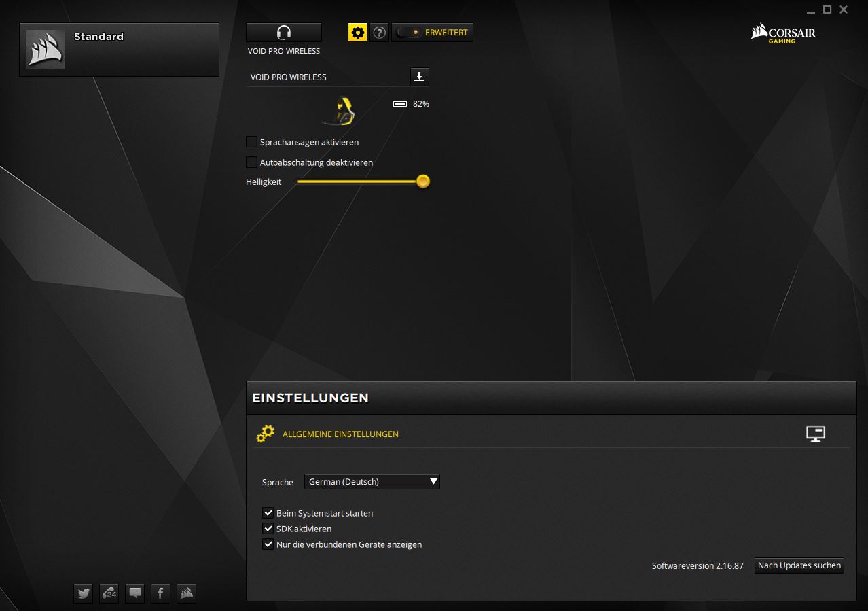Image resolution: width=868 pixels, height=611 pixels.
Task: Open the Twitter link icon
Action: [x=84, y=593]
